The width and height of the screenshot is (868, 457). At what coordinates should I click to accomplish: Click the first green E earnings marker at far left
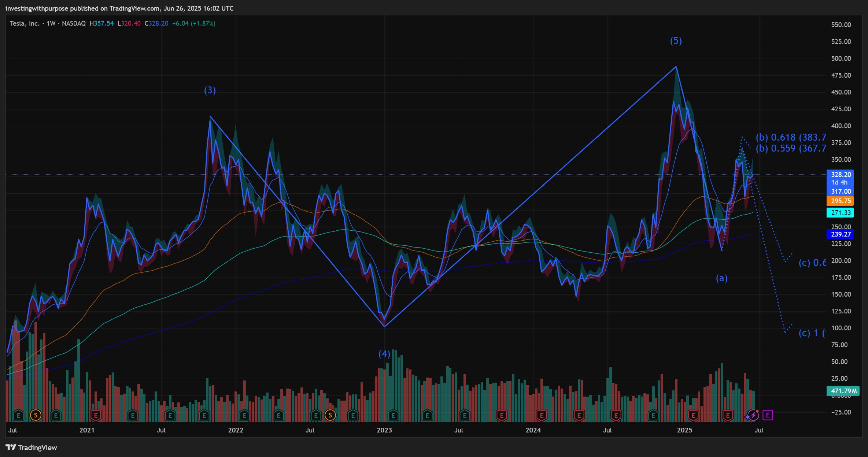coord(18,415)
